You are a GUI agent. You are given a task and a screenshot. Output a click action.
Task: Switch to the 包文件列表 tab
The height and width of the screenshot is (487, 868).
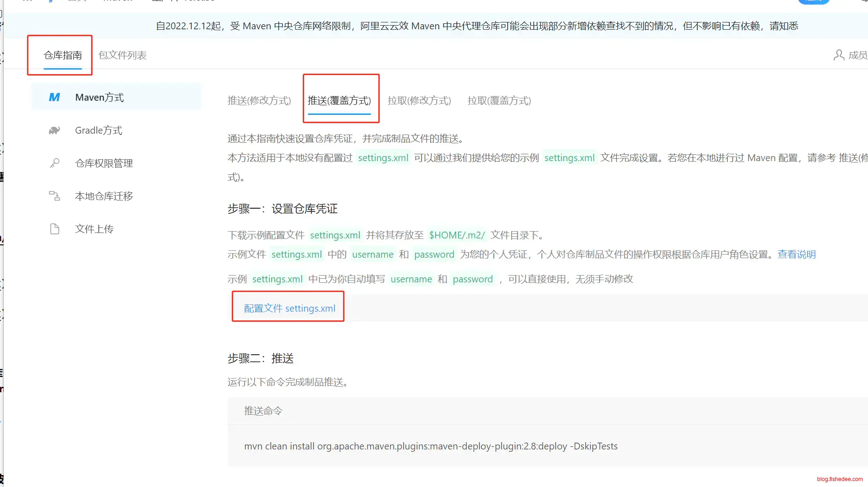click(x=122, y=55)
